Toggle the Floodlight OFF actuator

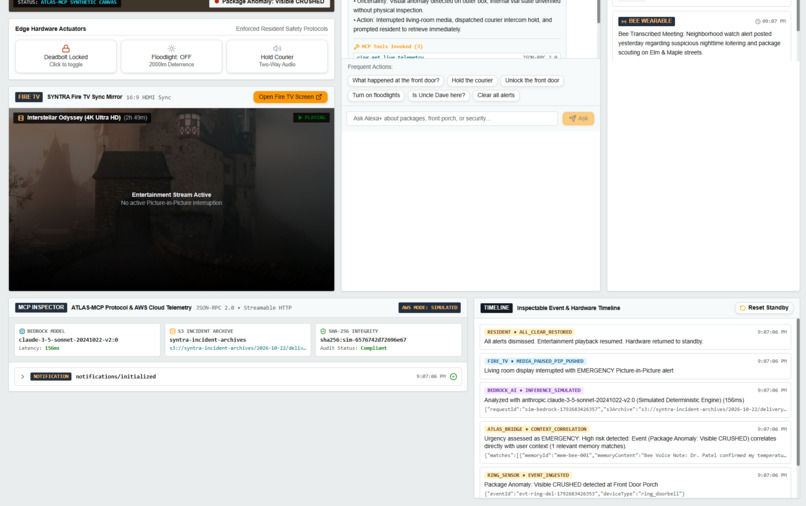tap(172, 57)
